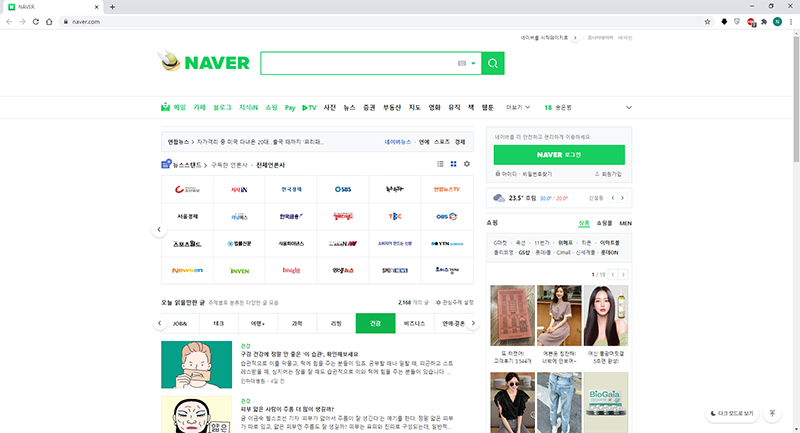This screenshot has height=433, width=800.
Task: Open the Insight press logo
Action: point(291,270)
